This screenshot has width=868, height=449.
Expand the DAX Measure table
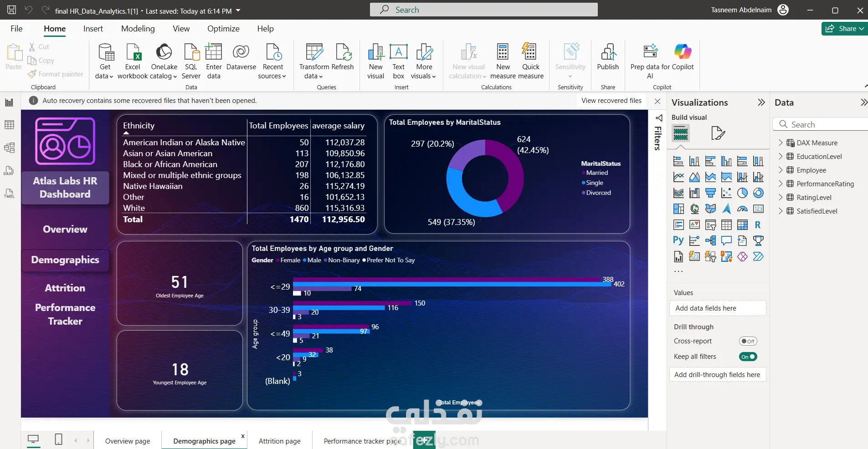point(781,143)
